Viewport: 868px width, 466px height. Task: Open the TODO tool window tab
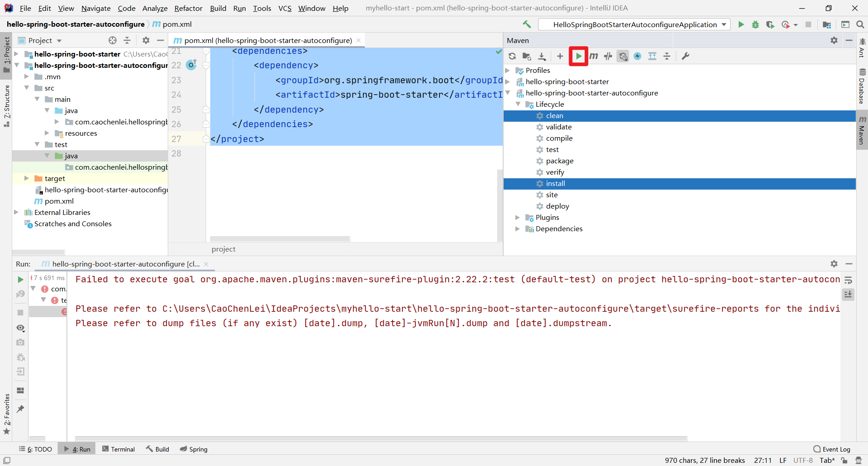(x=35, y=449)
